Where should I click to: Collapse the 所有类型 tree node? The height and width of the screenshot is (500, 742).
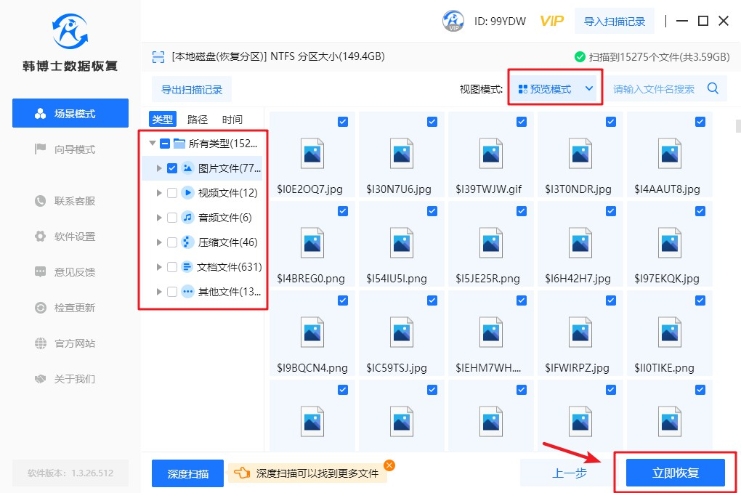(x=152, y=144)
